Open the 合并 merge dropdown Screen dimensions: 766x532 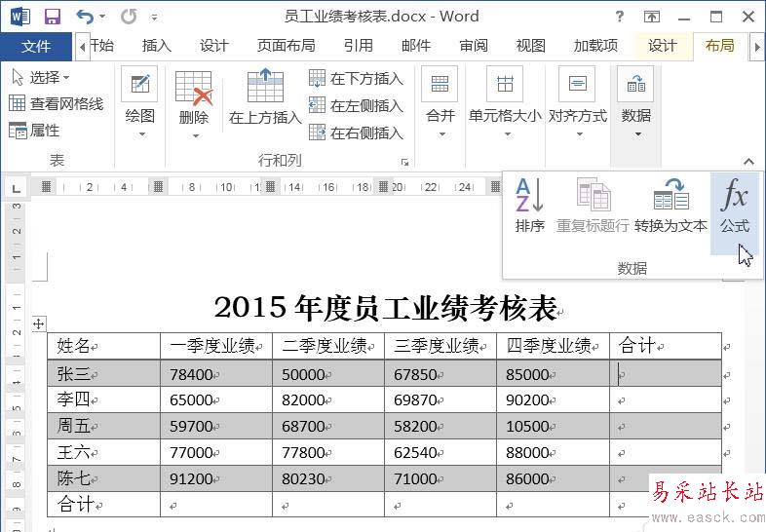click(x=440, y=102)
